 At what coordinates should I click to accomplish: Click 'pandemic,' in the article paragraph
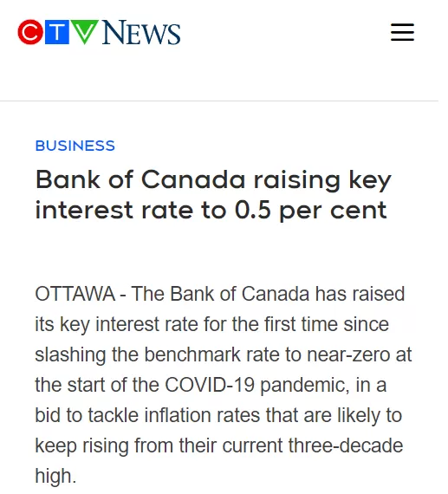point(305,386)
